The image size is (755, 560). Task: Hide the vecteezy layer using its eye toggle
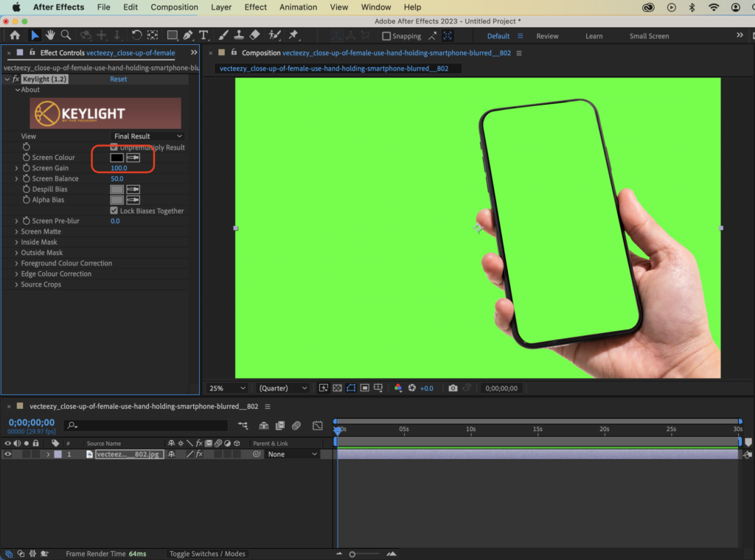coord(7,454)
